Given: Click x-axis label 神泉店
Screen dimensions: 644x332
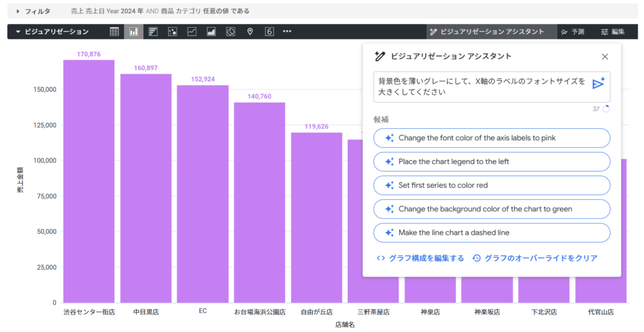Looking at the screenshot, I should coord(430,313).
